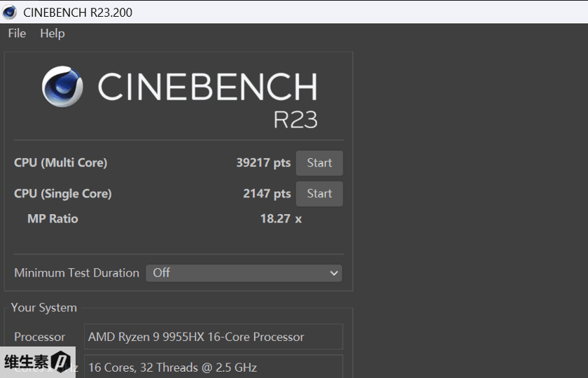Click the AMD Ryzen 9 9955HX processor field
The width and height of the screenshot is (588, 378).
[x=213, y=337]
